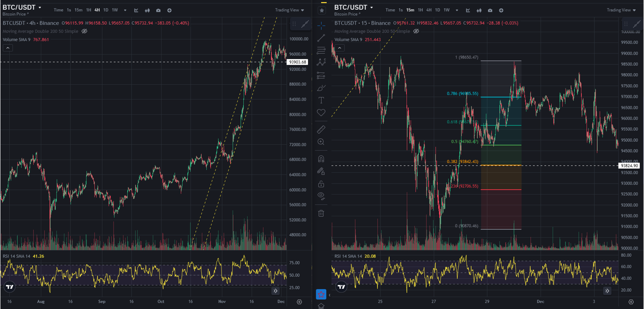This screenshot has height=309, width=644.
Task: Collapse indicator legend on right chart
Action: 339,48
